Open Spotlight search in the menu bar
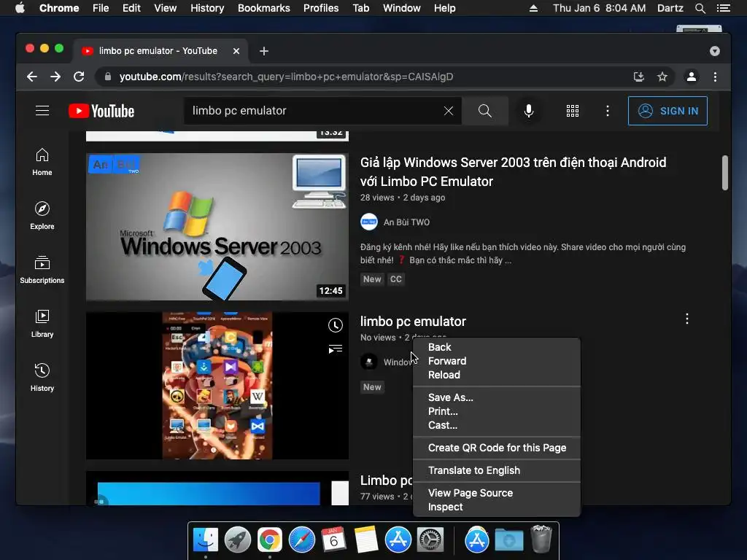This screenshot has height=560, width=747. pyautogui.click(x=700, y=8)
